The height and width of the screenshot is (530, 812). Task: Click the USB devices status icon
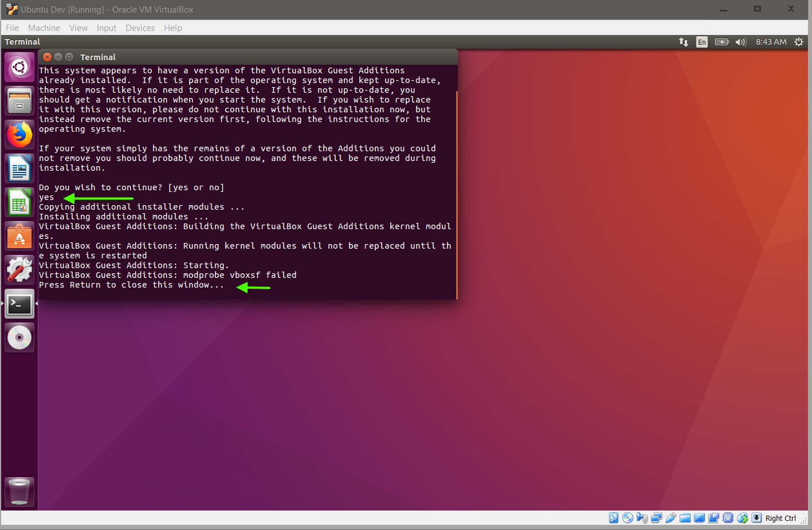pos(671,518)
